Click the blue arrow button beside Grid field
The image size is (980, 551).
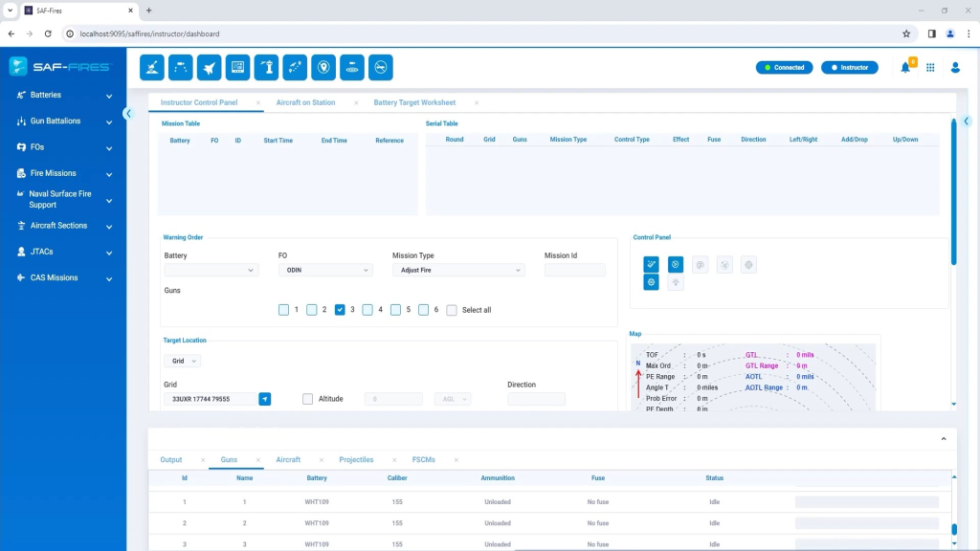[x=265, y=399]
